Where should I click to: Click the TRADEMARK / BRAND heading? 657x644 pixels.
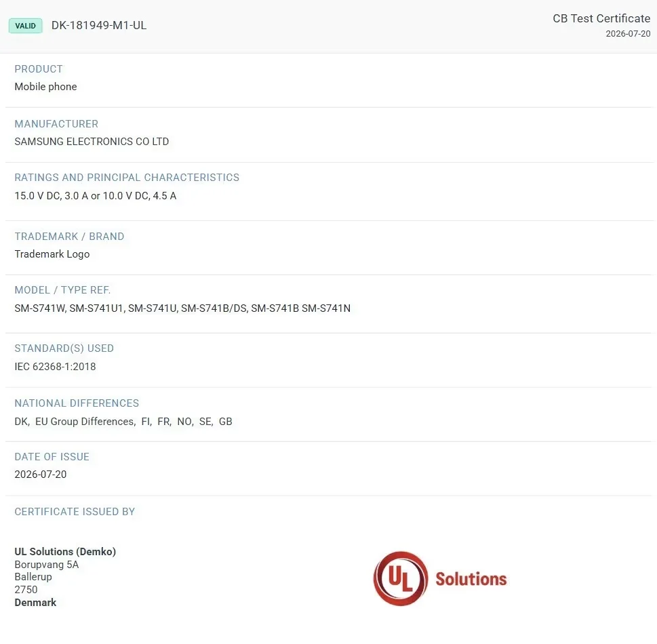pyautogui.click(x=69, y=237)
